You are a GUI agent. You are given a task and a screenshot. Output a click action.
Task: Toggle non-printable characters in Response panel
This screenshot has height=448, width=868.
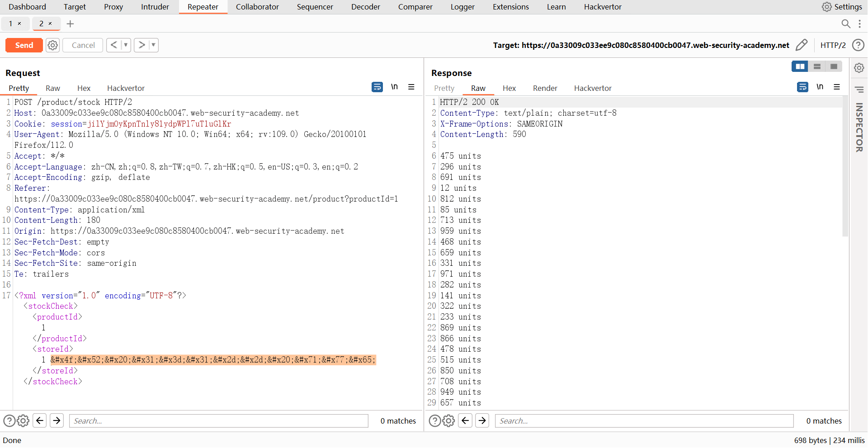pyautogui.click(x=820, y=87)
